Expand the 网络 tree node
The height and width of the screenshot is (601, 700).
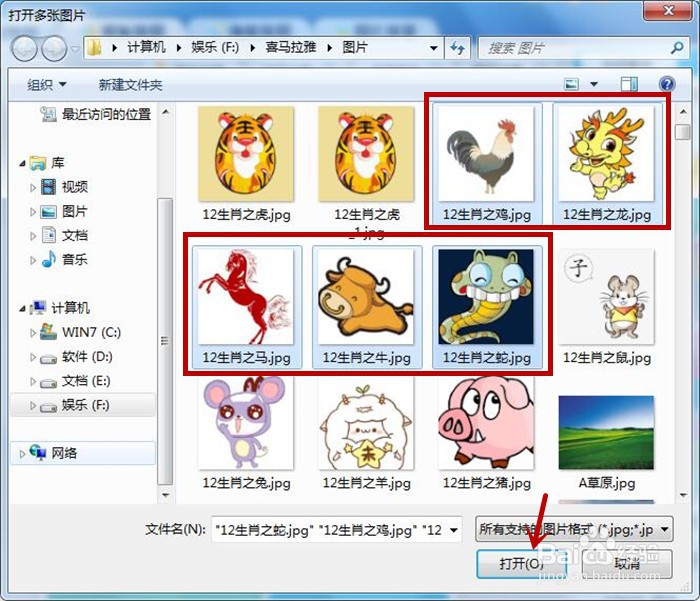coord(22,454)
